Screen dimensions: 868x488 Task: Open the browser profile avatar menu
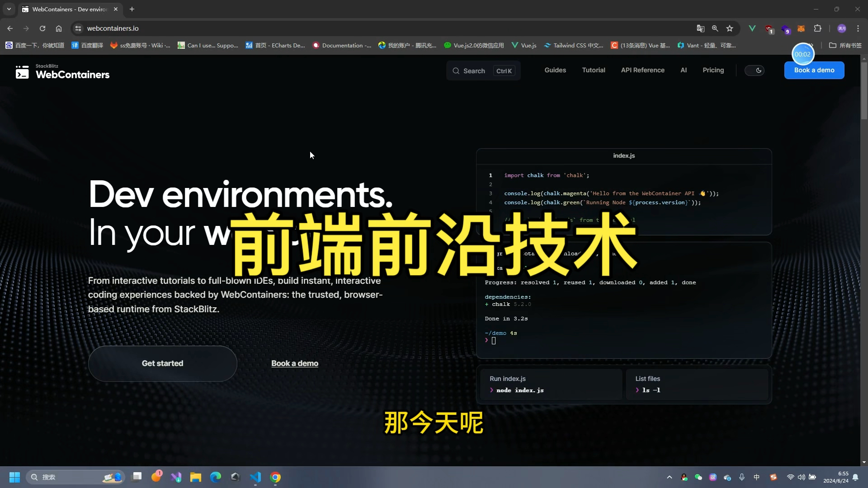point(842,28)
